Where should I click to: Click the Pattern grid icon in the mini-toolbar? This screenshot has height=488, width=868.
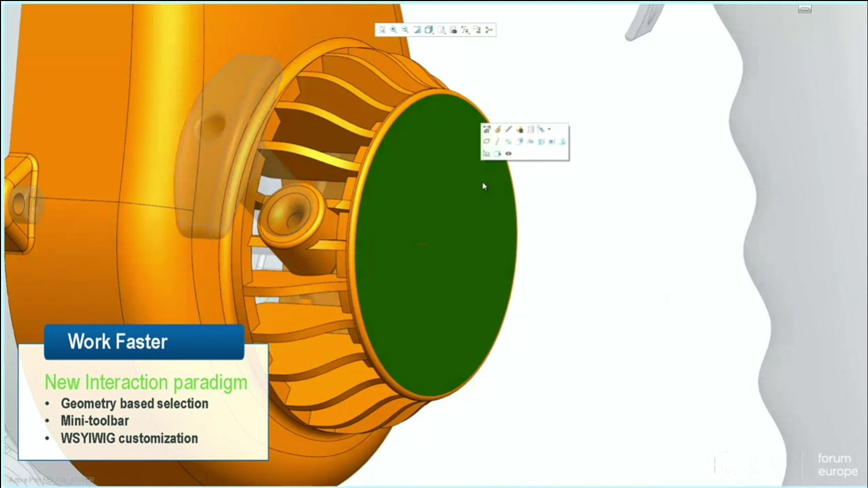click(530, 129)
